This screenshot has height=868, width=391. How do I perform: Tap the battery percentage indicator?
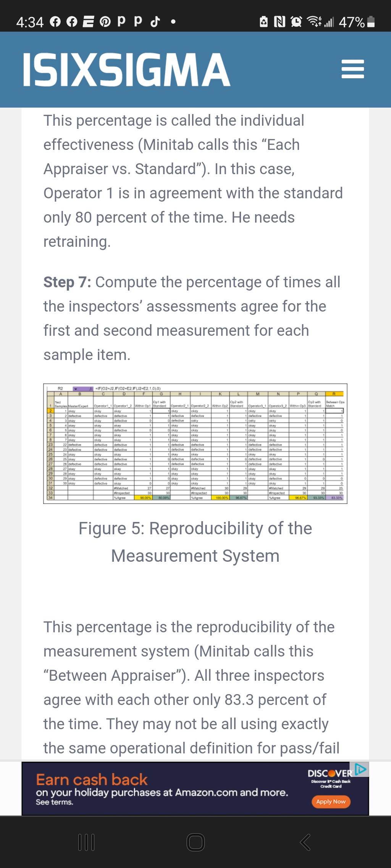[352, 22]
